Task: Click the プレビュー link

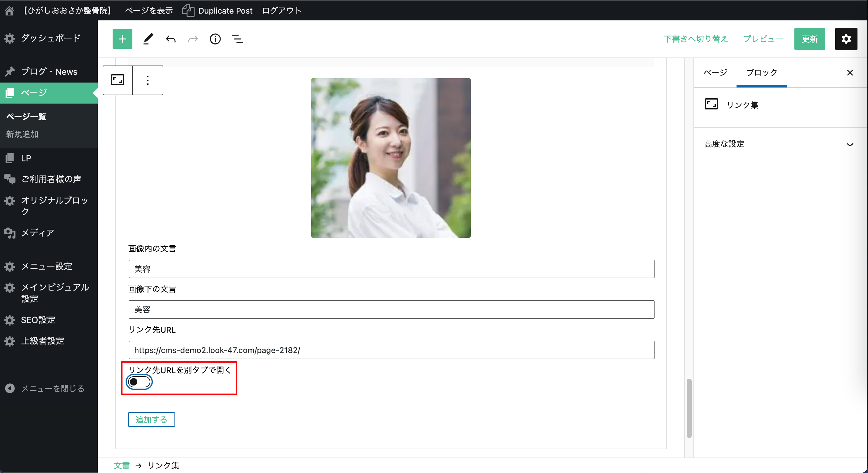Action: point(763,39)
